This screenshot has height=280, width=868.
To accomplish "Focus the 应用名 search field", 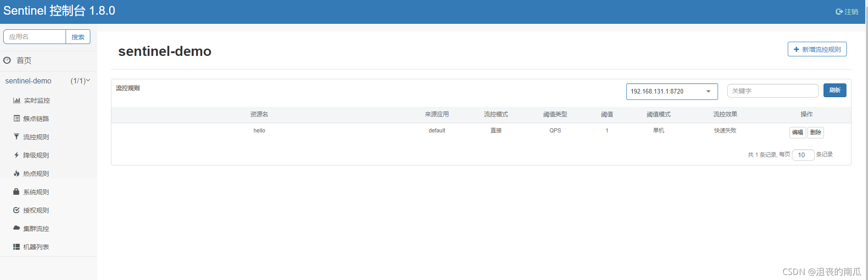I will [x=35, y=37].
